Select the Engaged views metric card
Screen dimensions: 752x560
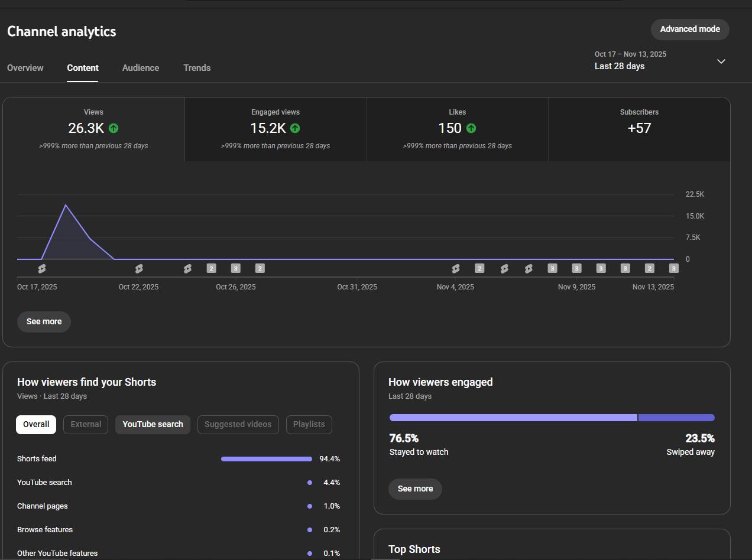click(275, 129)
